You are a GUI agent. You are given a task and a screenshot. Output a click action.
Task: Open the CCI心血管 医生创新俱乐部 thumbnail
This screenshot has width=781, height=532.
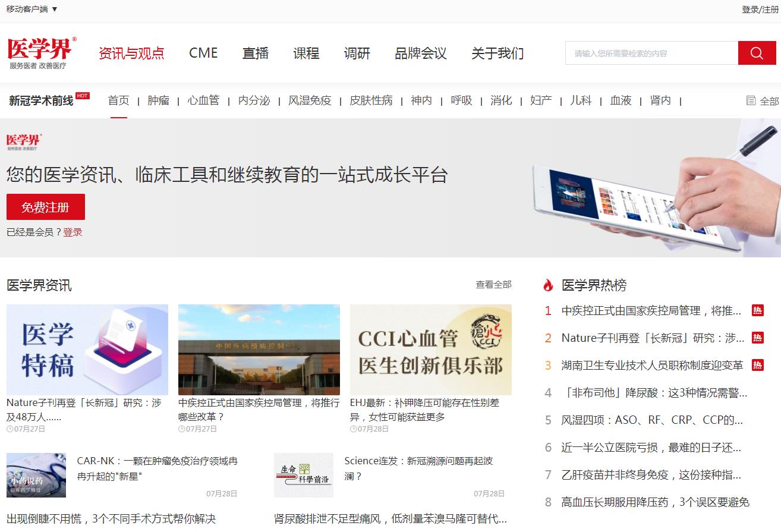pyautogui.click(x=431, y=350)
